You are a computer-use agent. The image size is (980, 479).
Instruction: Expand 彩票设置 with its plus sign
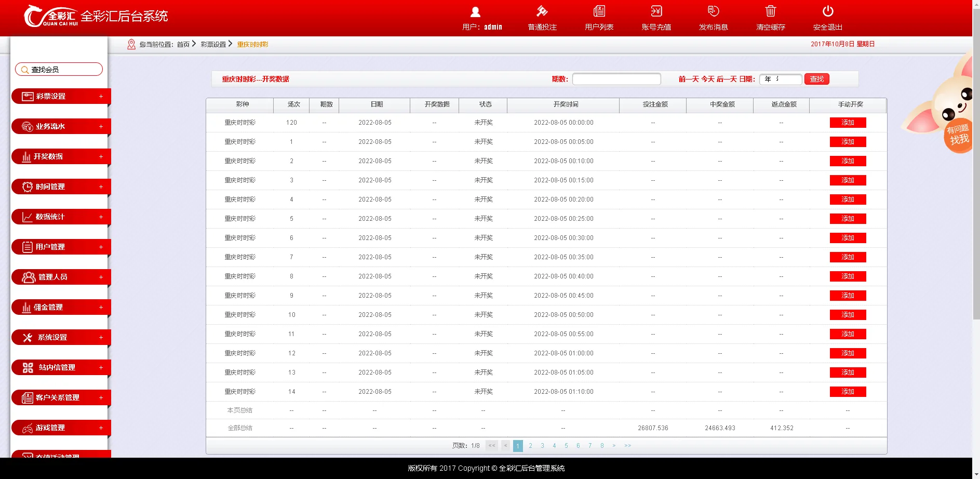[x=101, y=96]
